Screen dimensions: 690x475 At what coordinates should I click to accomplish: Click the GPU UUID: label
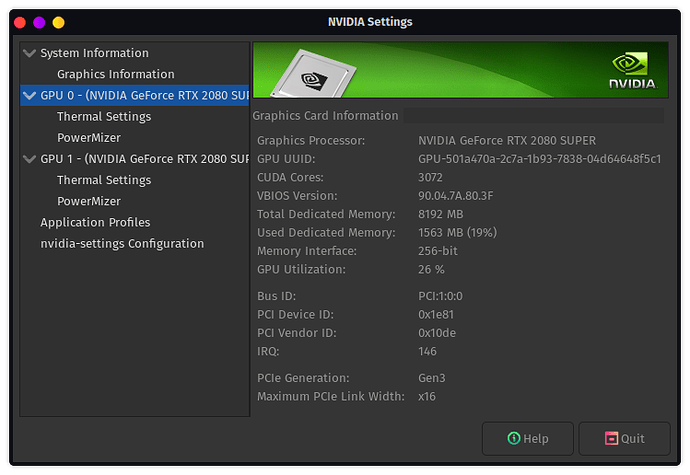click(x=286, y=159)
